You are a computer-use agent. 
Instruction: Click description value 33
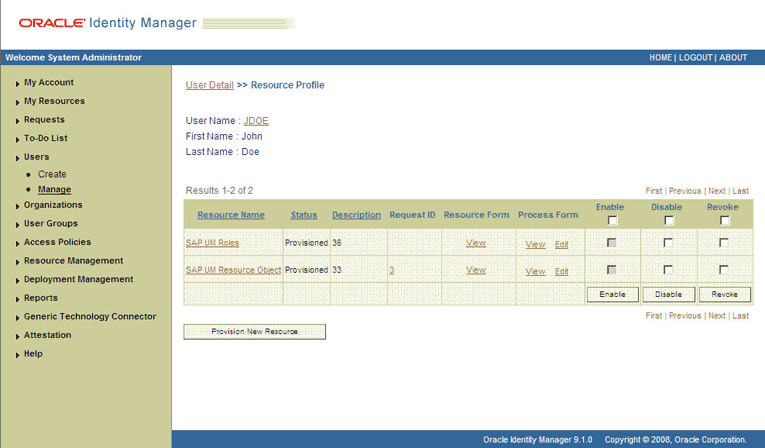point(337,269)
